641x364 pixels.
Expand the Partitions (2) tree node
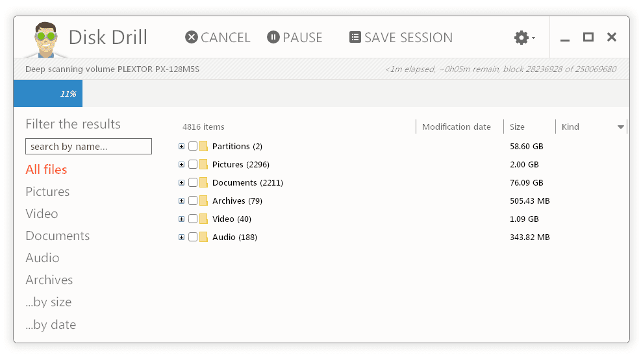[181, 146]
